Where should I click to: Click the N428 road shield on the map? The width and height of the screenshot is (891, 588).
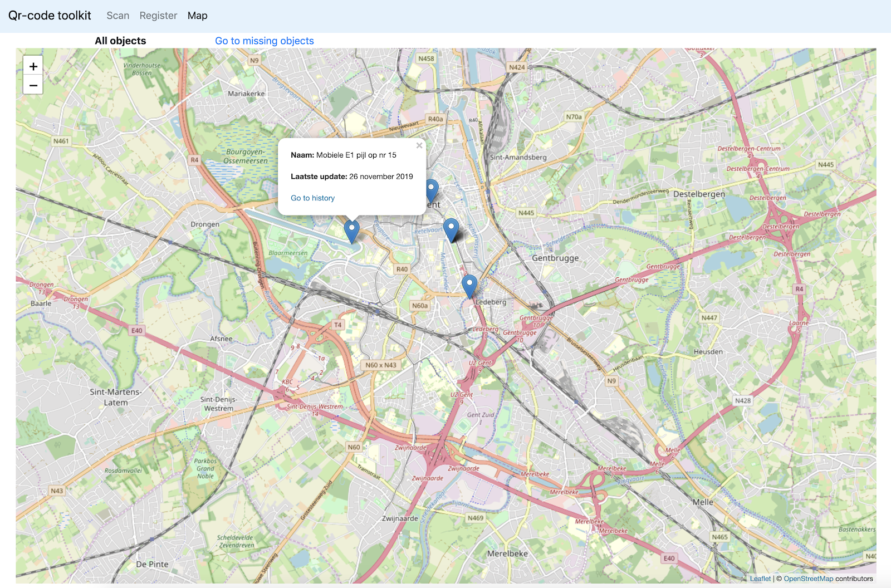[x=743, y=400]
